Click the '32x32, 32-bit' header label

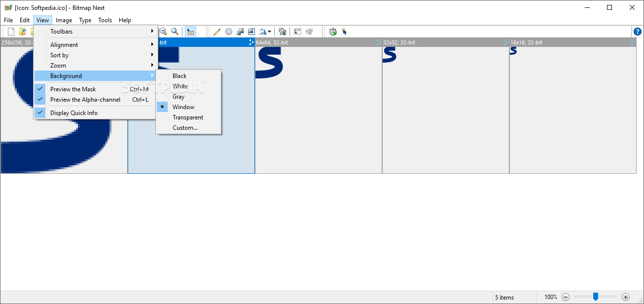point(399,42)
